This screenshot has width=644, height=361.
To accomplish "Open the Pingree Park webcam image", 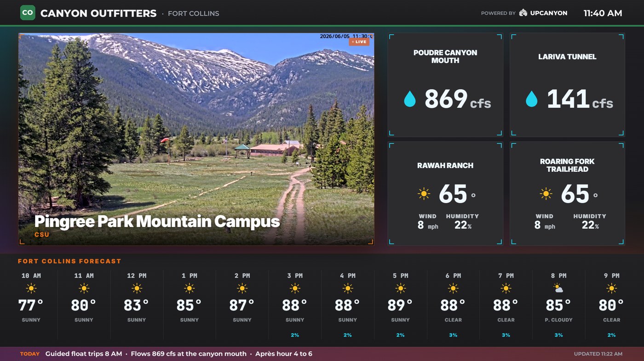I will coord(196,139).
